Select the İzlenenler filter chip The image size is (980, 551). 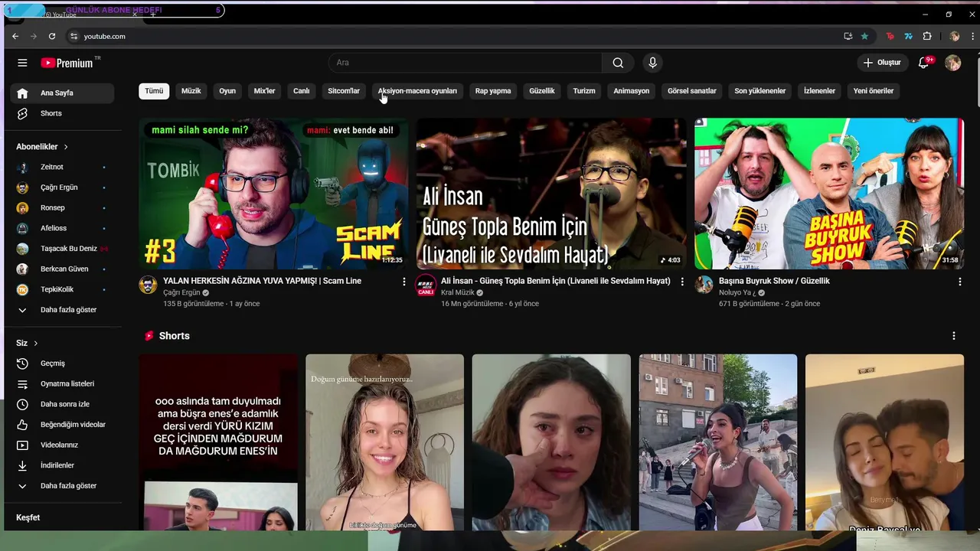coord(819,91)
